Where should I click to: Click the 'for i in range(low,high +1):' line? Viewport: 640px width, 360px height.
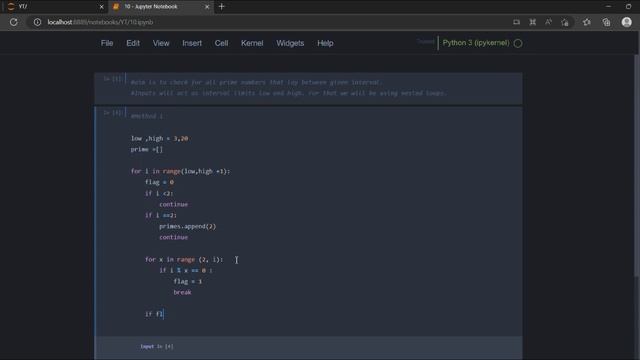[x=180, y=171]
